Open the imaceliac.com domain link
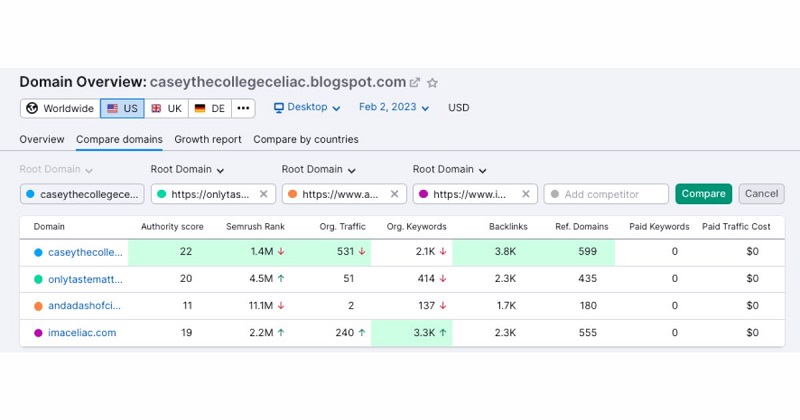 (x=82, y=333)
